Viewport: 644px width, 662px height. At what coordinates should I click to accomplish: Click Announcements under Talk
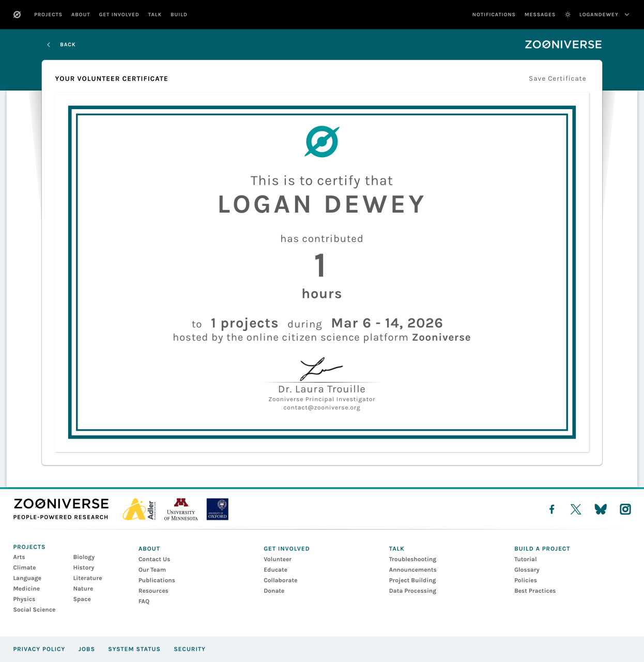click(x=412, y=570)
